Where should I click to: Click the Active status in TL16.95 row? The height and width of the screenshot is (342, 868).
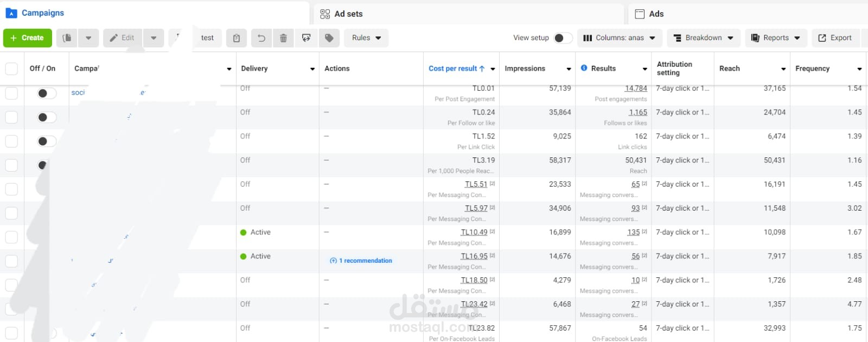(x=260, y=256)
